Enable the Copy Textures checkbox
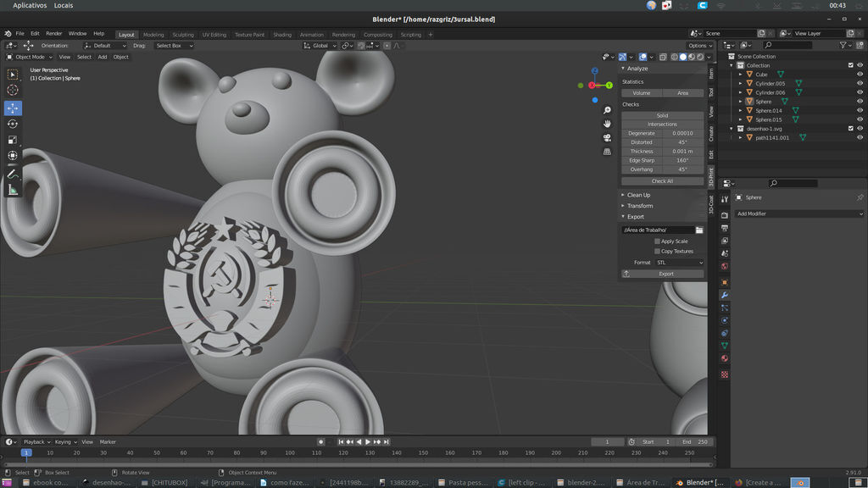 pyautogui.click(x=657, y=251)
